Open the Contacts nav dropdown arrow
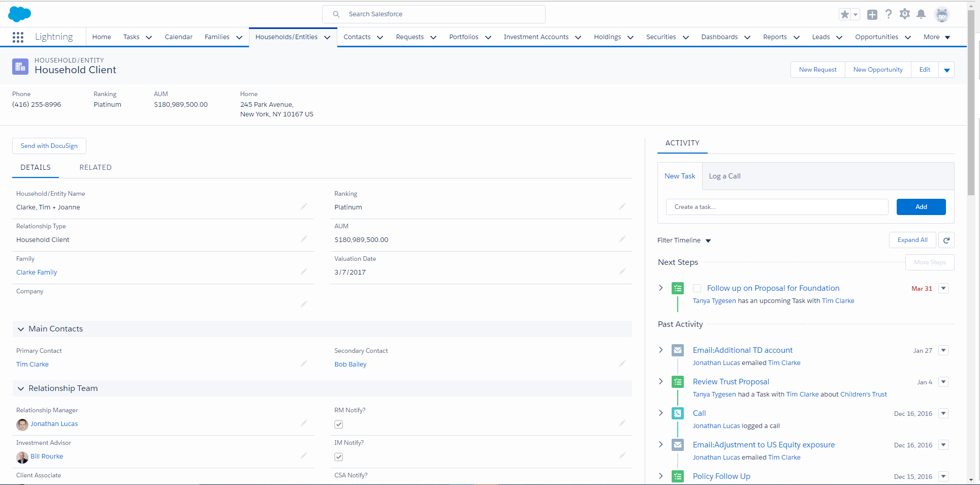 (380, 37)
